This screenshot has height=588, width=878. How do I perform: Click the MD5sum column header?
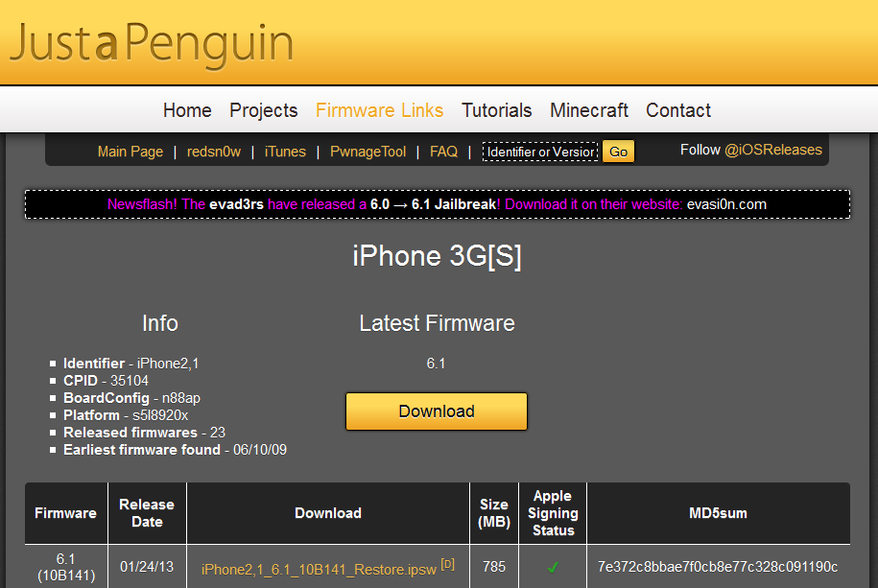tap(719, 513)
